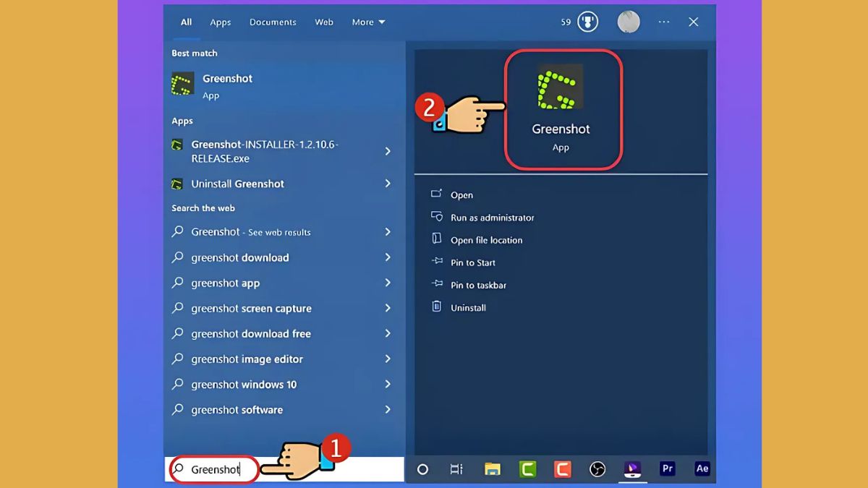Click 'greenshot screen capture' suggestion text
Screen dimensions: 868x488
pos(251,308)
